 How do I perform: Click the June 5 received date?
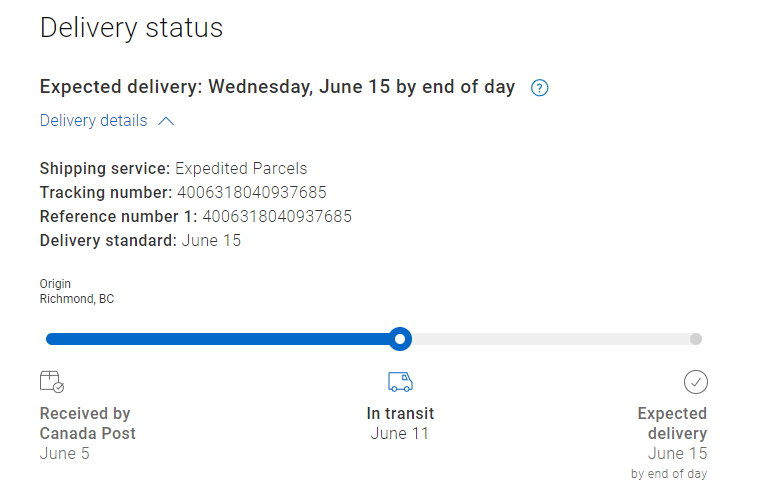pyautogui.click(x=65, y=453)
